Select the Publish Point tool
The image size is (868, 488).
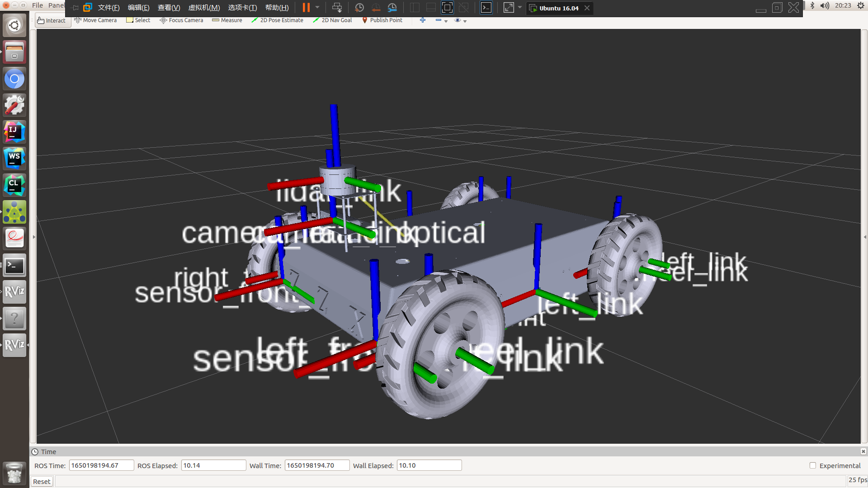point(382,20)
